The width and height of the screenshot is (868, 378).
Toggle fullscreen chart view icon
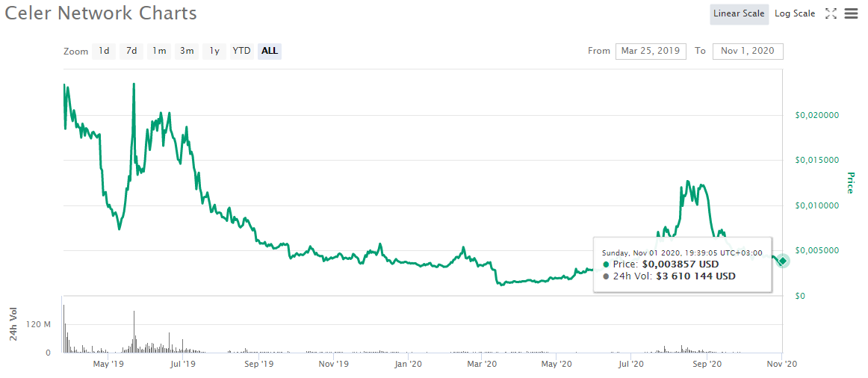(x=831, y=14)
